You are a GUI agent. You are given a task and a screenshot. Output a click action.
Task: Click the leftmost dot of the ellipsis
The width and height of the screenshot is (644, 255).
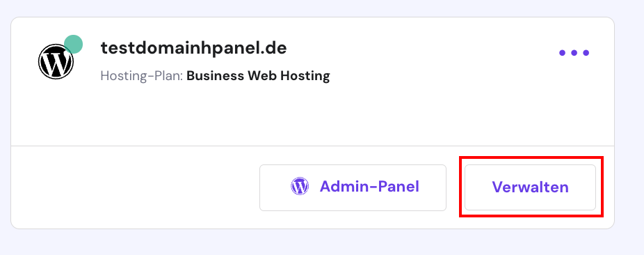tap(562, 53)
